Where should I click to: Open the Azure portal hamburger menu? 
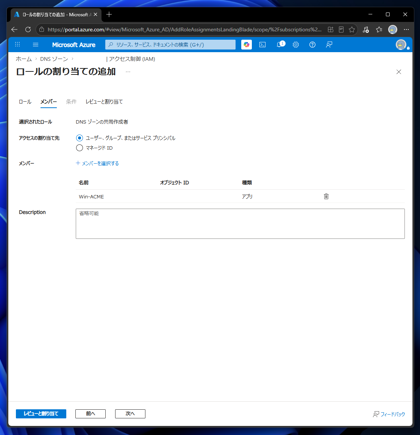coord(35,45)
